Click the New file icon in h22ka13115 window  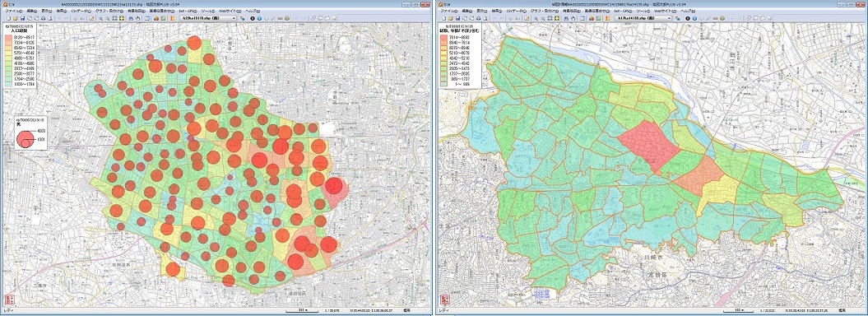[9, 18]
